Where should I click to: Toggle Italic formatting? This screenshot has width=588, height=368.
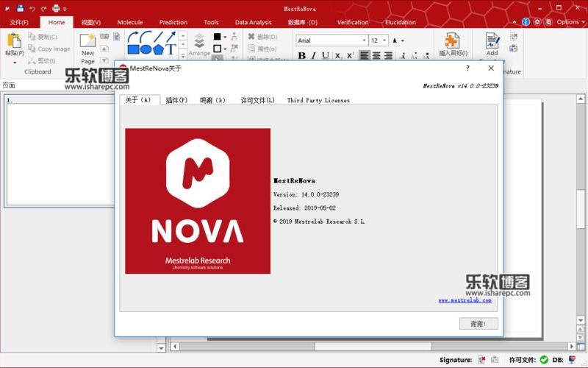coord(314,56)
